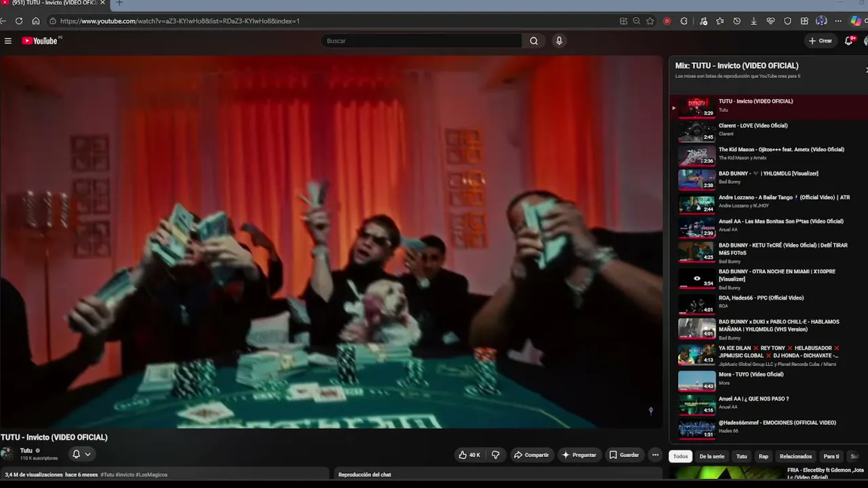Screen dimensions: 868x488
Task: Open BAD BUNNY - KETU TeCRÉ video
Action: (x=768, y=251)
